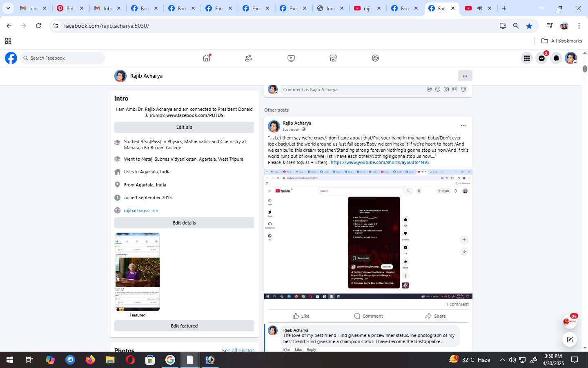This screenshot has width=588, height=368.
Task: Click the Comment button on the post
Action: [368, 316]
